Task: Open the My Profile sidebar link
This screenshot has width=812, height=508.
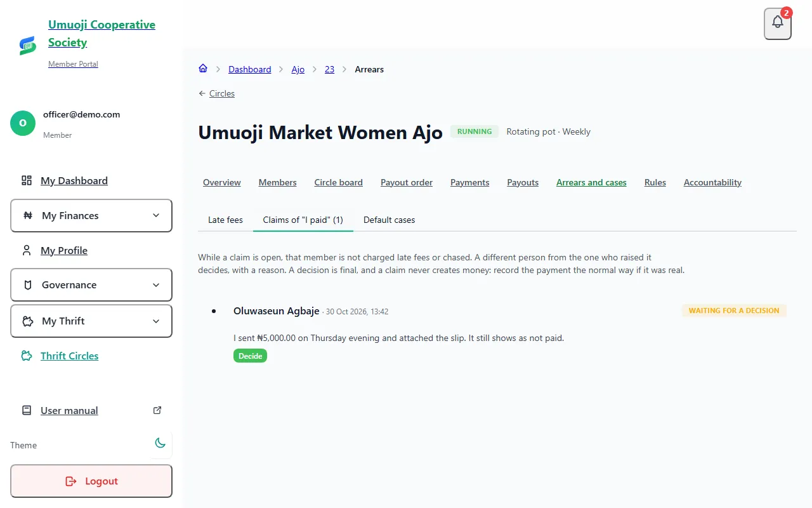Action: (64, 250)
